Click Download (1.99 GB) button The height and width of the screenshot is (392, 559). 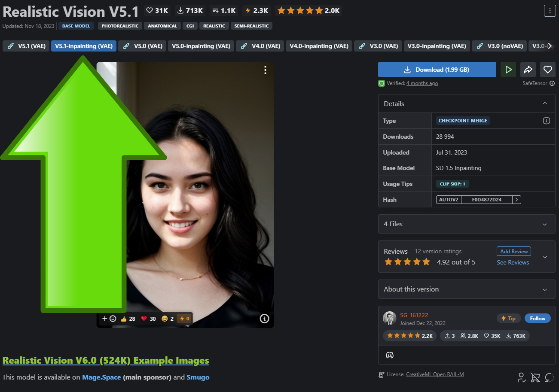tap(437, 70)
